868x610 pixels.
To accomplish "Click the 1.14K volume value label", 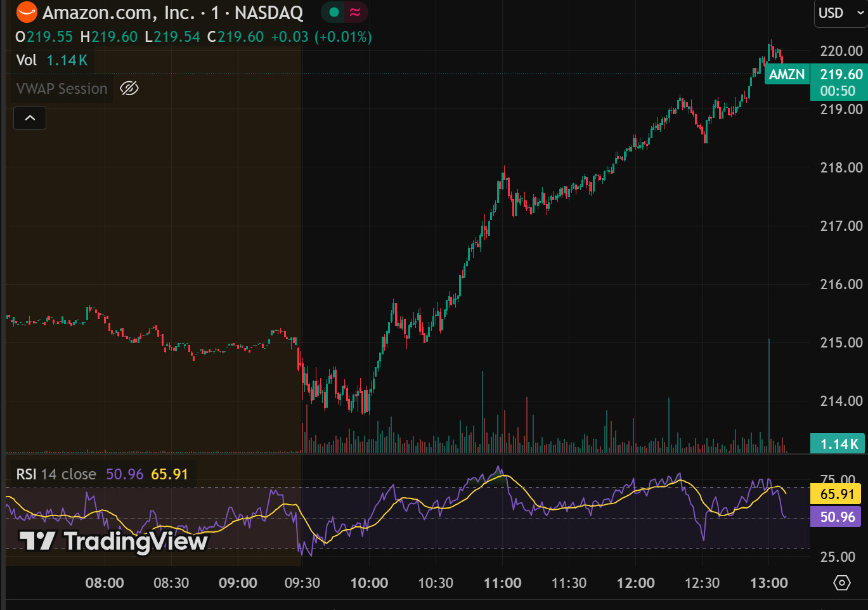I will [838, 444].
